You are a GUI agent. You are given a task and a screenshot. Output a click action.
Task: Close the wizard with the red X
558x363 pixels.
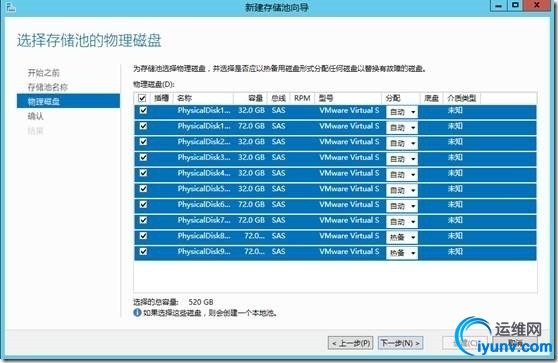tap(537, 5)
